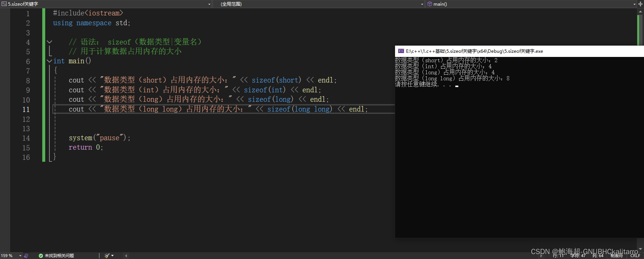
Task: Click the console window title path text
Action: click(x=475, y=51)
